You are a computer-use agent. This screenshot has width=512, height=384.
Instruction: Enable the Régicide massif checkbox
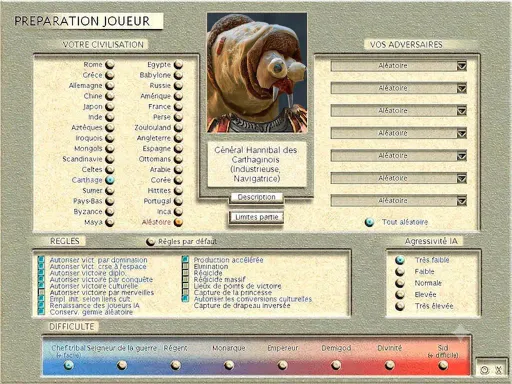185,279
